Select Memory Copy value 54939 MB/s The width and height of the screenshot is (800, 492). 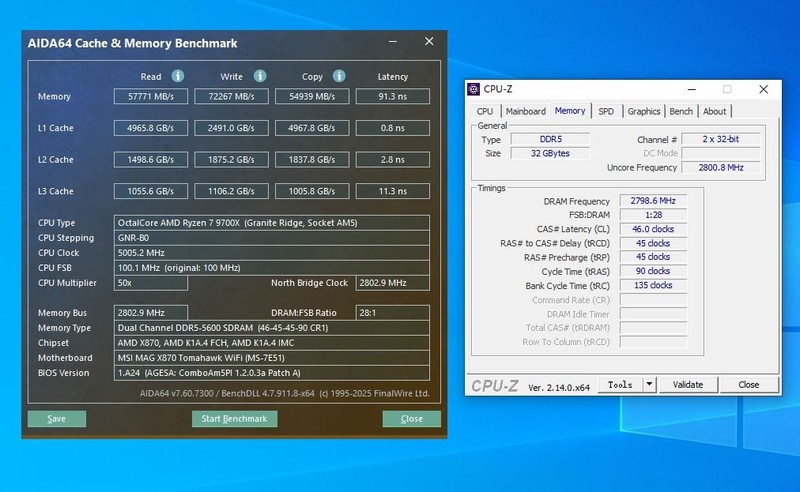pos(312,96)
